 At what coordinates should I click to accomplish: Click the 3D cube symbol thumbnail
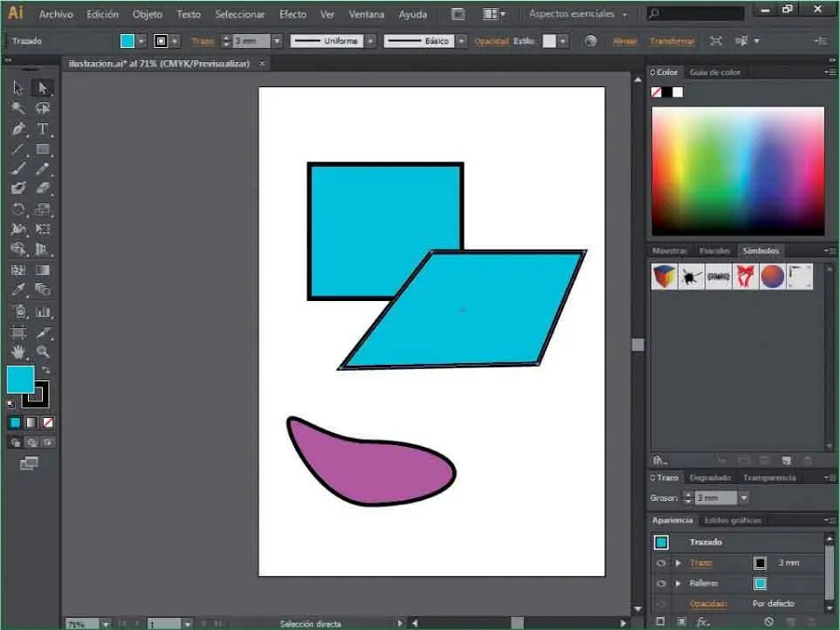pyautogui.click(x=664, y=277)
